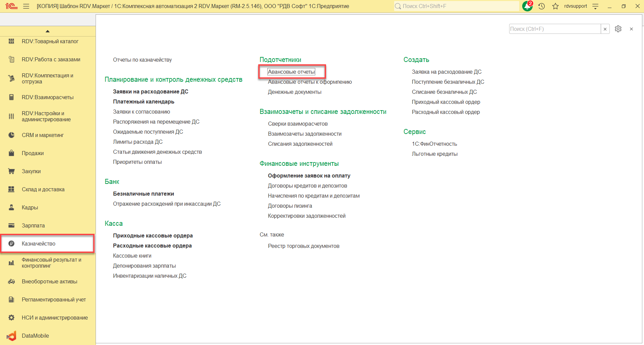Click RDV:Взаиморасчеты calculator icon
This screenshot has width=644, height=345.
click(11, 97)
